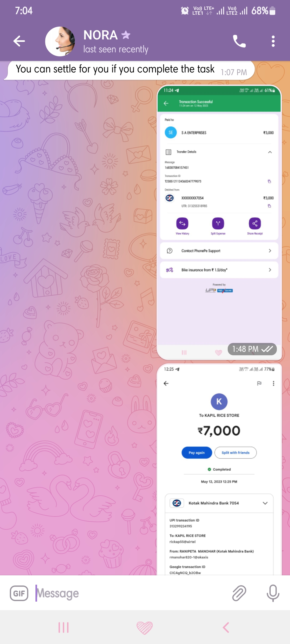The height and width of the screenshot is (644, 290).
Task: Tap the star badge beside NORA
Action: click(x=126, y=35)
